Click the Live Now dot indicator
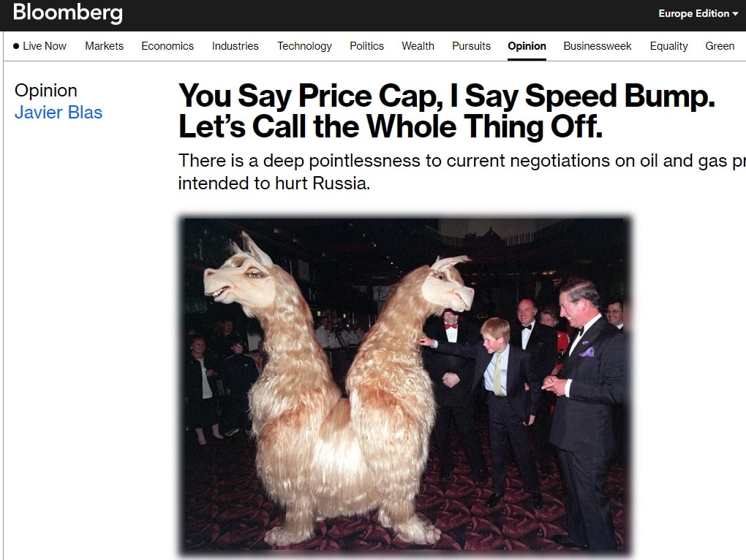Image resolution: width=746 pixels, height=560 pixels. click(x=16, y=46)
